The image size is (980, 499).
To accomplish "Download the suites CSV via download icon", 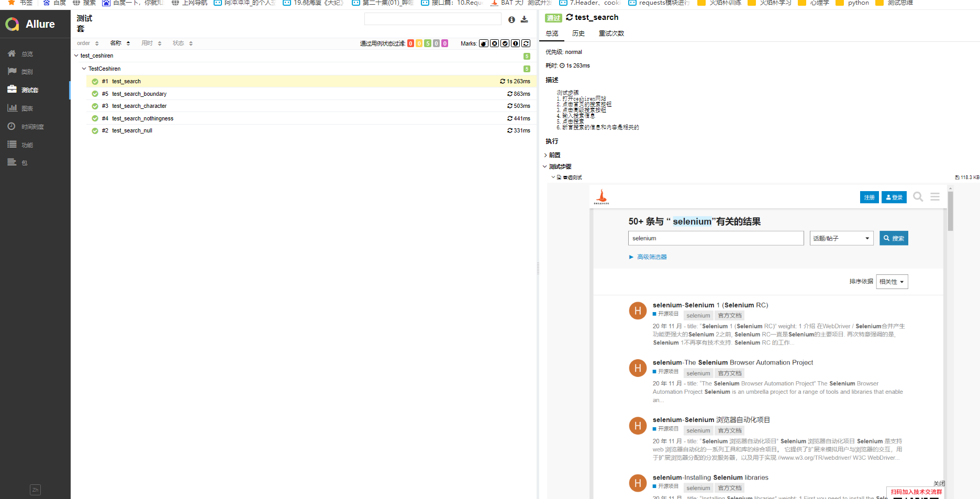I will [524, 19].
